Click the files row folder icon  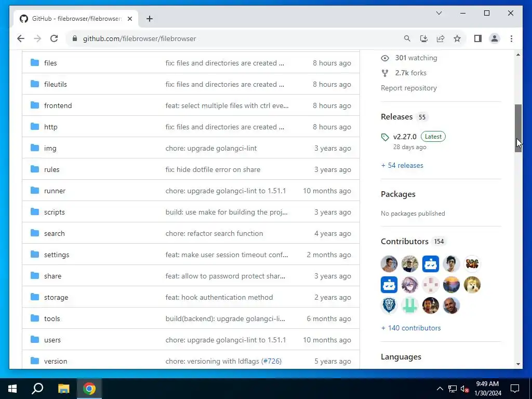tap(35, 62)
